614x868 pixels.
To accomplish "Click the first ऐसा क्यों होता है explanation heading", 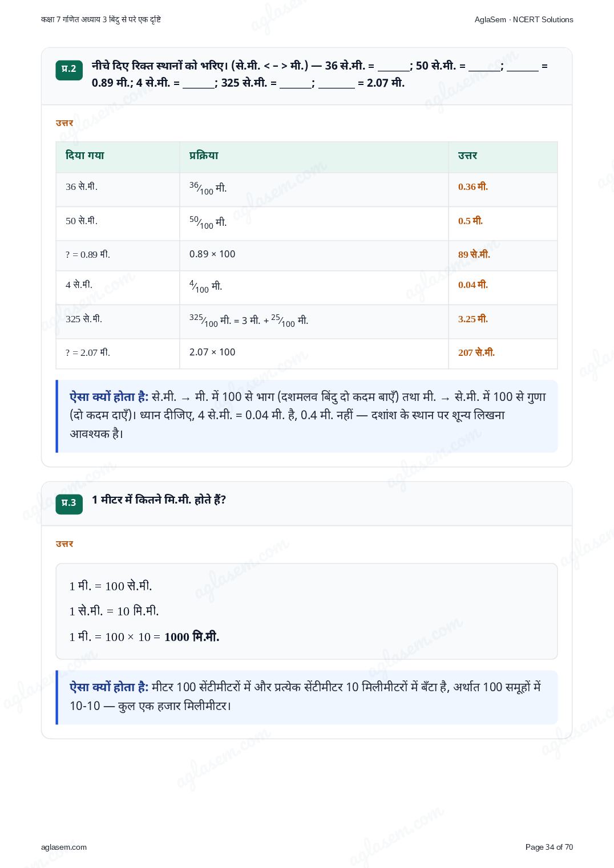I will (x=109, y=397).
